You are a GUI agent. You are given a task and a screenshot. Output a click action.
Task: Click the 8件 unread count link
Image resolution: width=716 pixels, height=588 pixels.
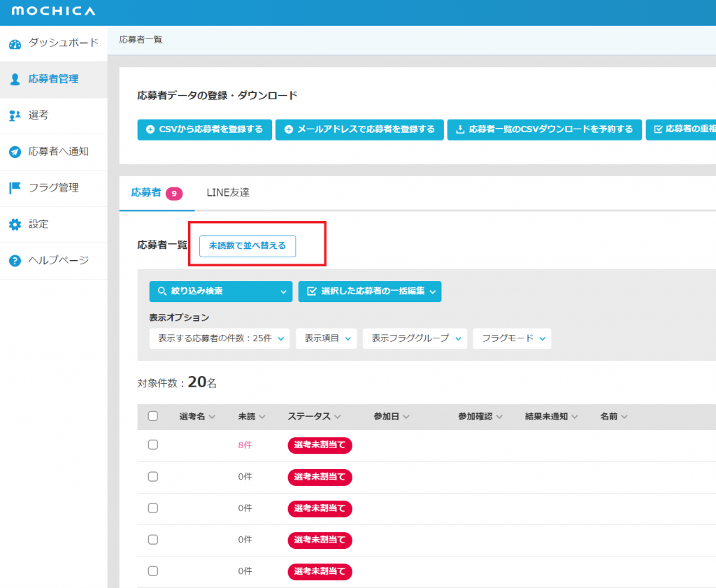[245, 445]
